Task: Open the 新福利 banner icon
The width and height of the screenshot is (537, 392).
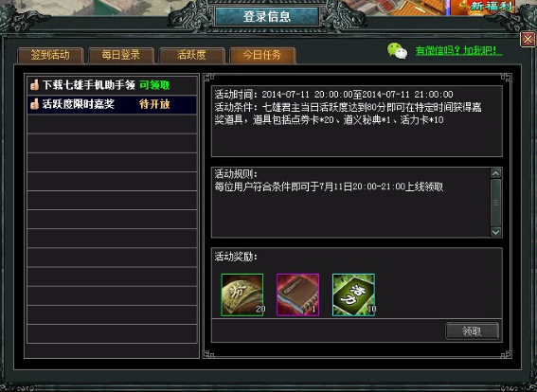Action: click(x=491, y=7)
